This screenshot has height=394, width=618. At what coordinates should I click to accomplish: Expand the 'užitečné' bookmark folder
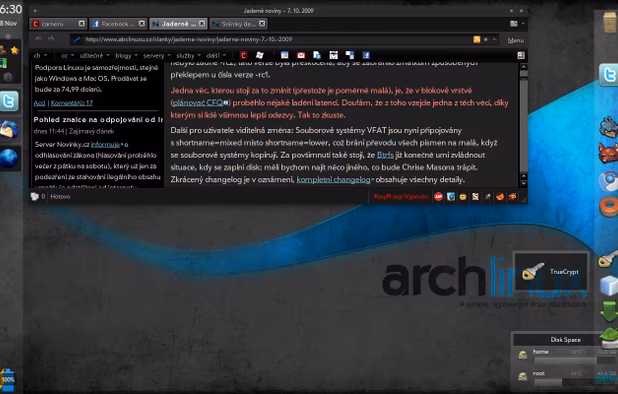(95, 56)
